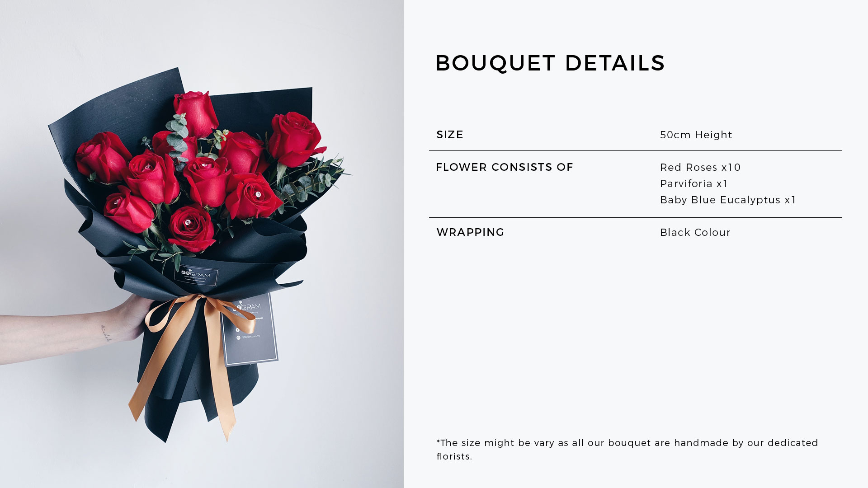
Task: Select the WRAPPING row label
Action: click(470, 232)
